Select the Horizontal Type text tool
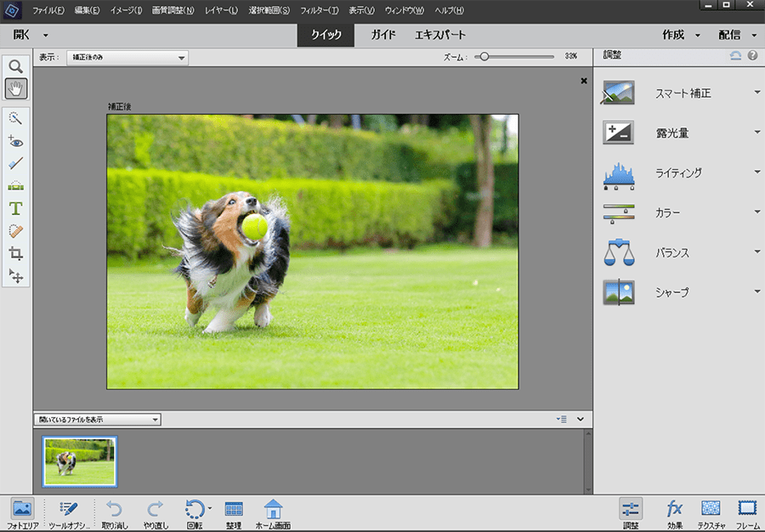The width and height of the screenshot is (765, 532). (16, 208)
